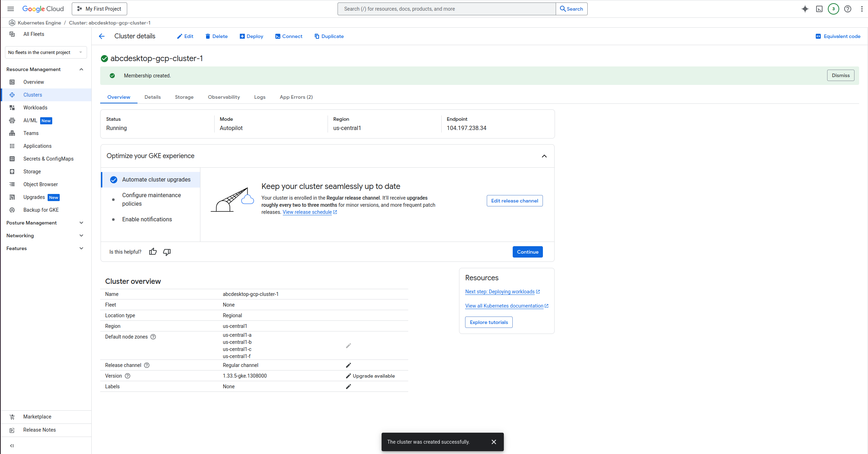Open help tooltip for Release channel

pos(147,365)
